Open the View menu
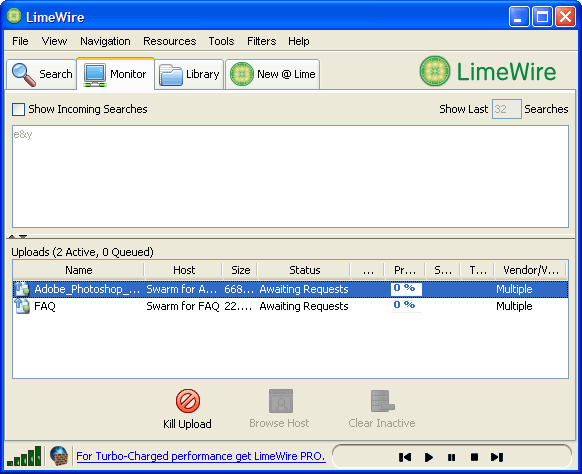This screenshot has height=474, width=582. [54, 41]
